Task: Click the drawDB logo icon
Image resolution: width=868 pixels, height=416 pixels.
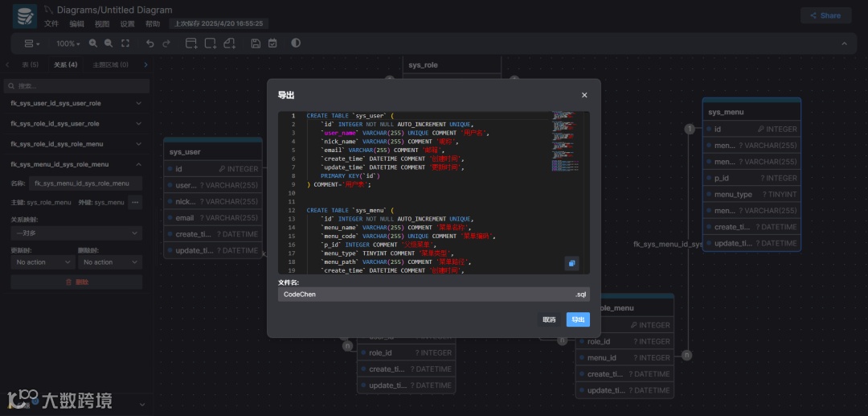Action: (25, 17)
